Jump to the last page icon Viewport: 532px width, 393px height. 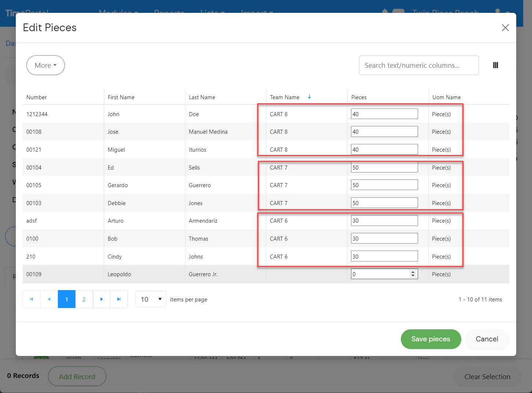coord(119,299)
